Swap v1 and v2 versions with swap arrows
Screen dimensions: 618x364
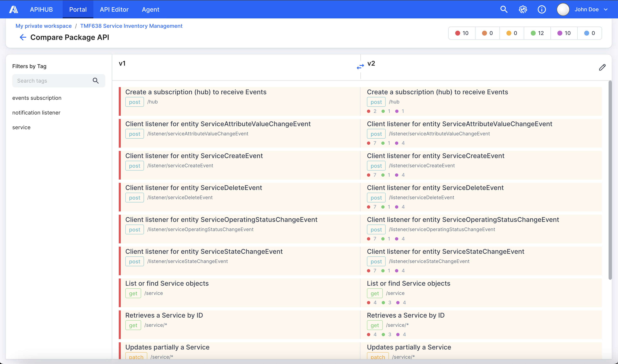(x=360, y=66)
